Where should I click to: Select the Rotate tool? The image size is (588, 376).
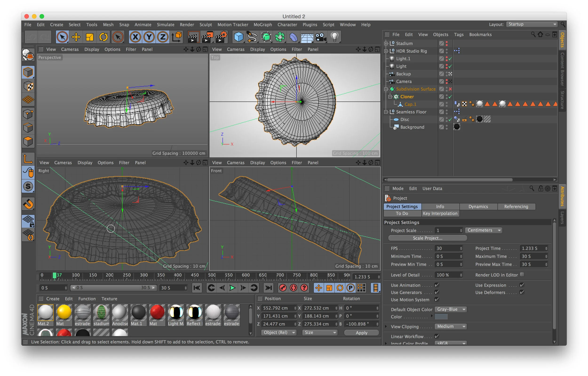103,37
